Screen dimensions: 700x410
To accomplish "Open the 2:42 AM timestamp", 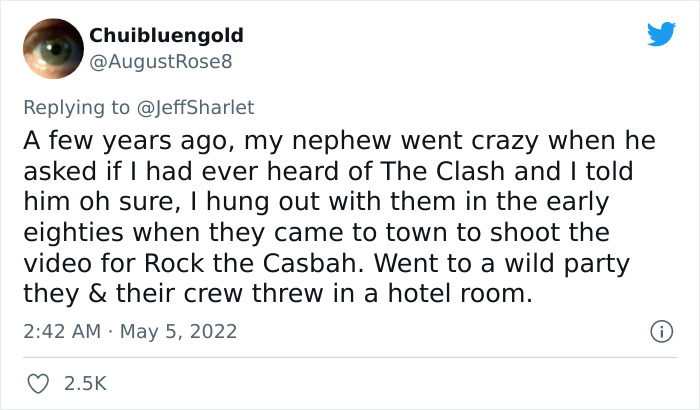I will [x=62, y=331].
